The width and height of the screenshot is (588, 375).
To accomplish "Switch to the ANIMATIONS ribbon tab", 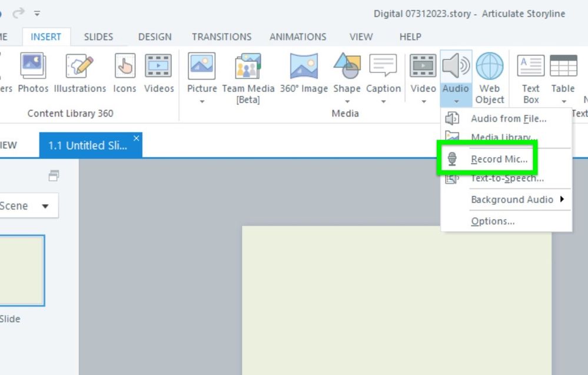I will pos(298,36).
